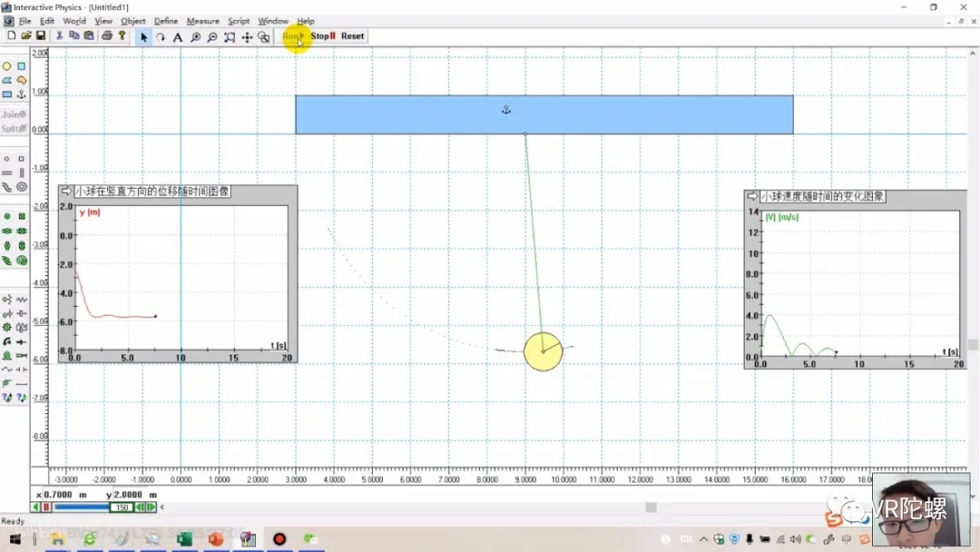Select the Rotate tool in toolbar
The width and height of the screenshot is (980, 552).
click(x=161, y=37)
